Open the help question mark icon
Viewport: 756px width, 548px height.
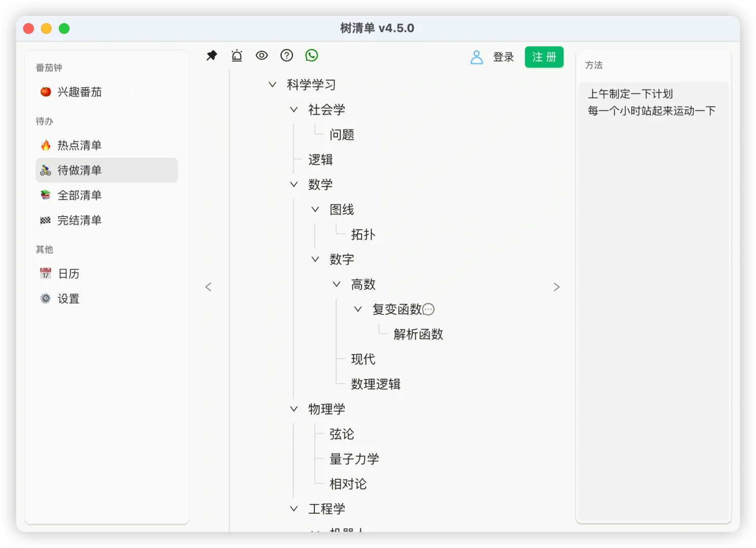[286, 55]
